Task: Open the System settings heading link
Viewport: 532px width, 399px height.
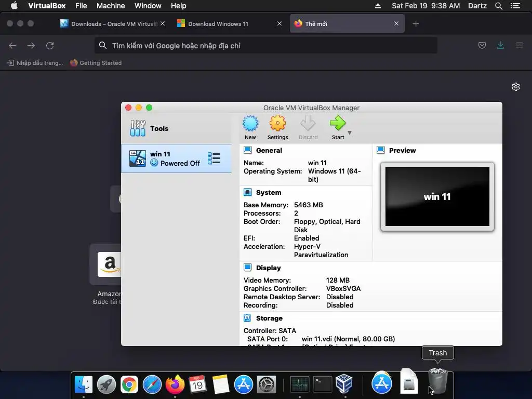Action: tap(269, 192)
